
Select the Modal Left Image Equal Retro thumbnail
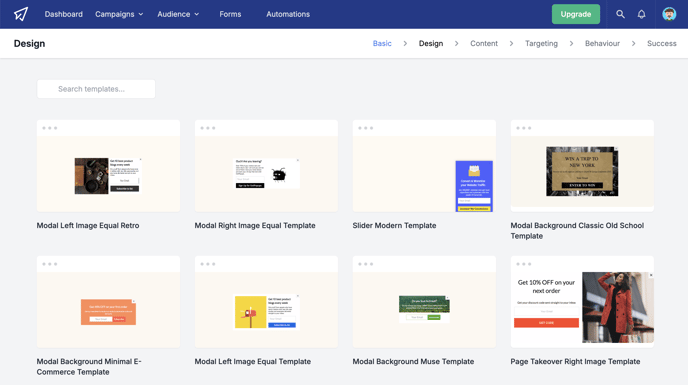(x=108, y=166)
